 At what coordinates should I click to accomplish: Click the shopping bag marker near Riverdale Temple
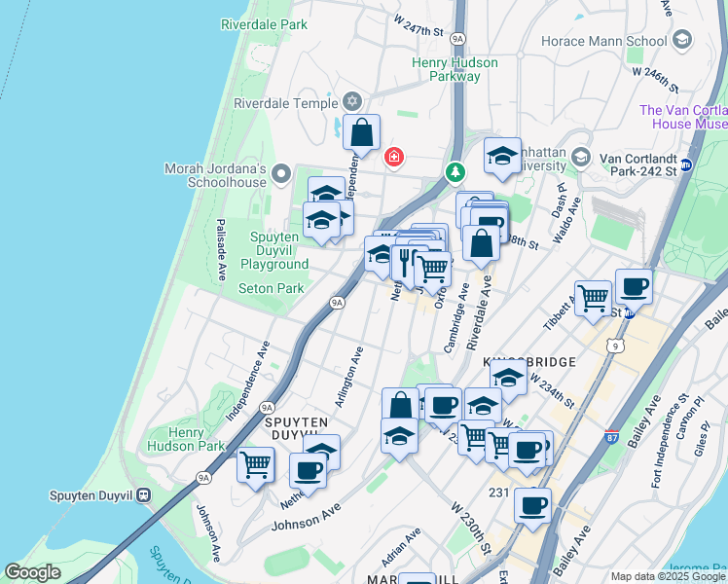pos(361,132)
